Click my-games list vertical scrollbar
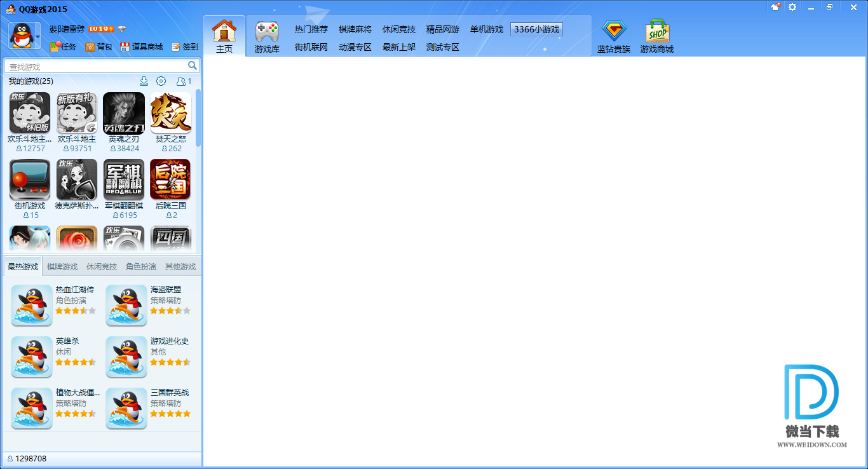The width and height of the screenshot is (868, 469). click(198, 118)
